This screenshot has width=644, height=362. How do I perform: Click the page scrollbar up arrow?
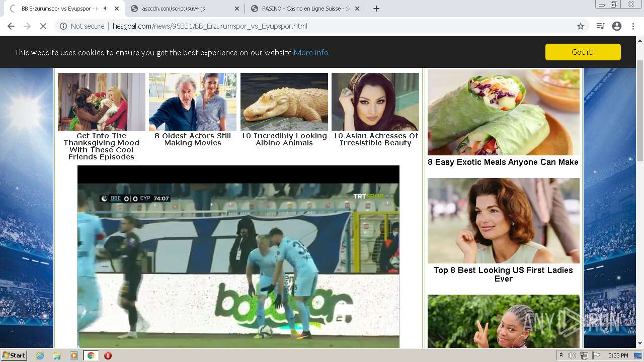pyautogui.click(x=639, y=41)
